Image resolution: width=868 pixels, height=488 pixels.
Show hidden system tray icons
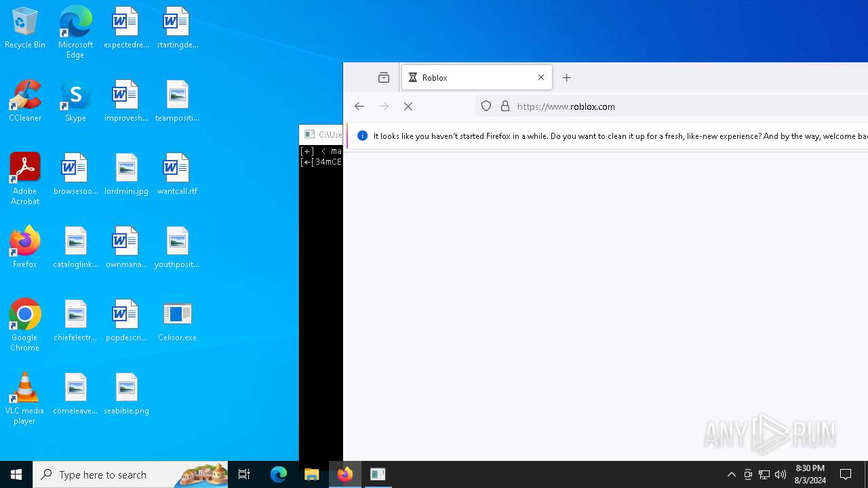(x=732, y=474)
